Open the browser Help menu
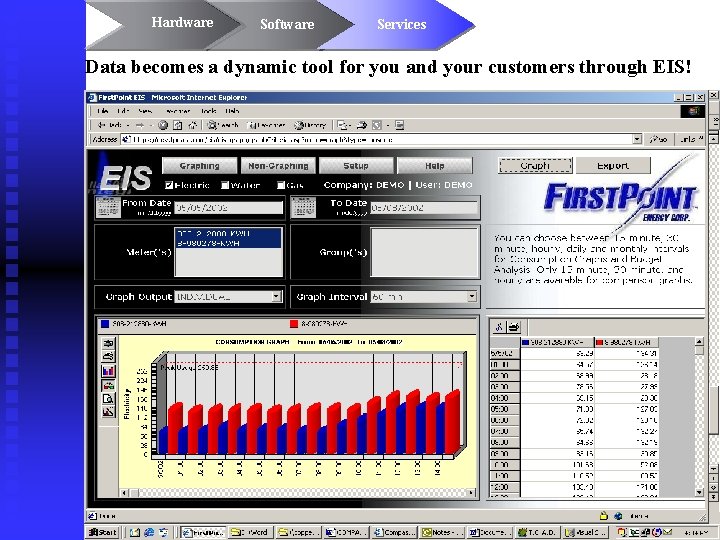This screenshot has width=720, height=540. [x=232, y=111]
